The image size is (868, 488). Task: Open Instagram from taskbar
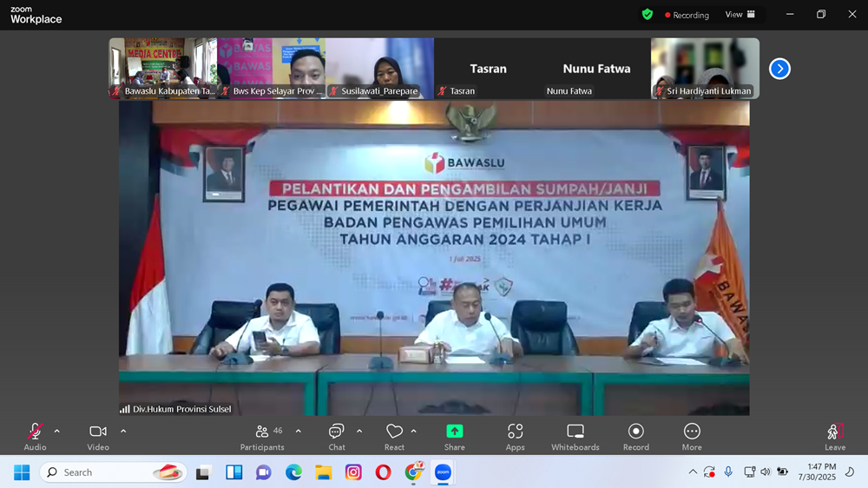[353, 472]
